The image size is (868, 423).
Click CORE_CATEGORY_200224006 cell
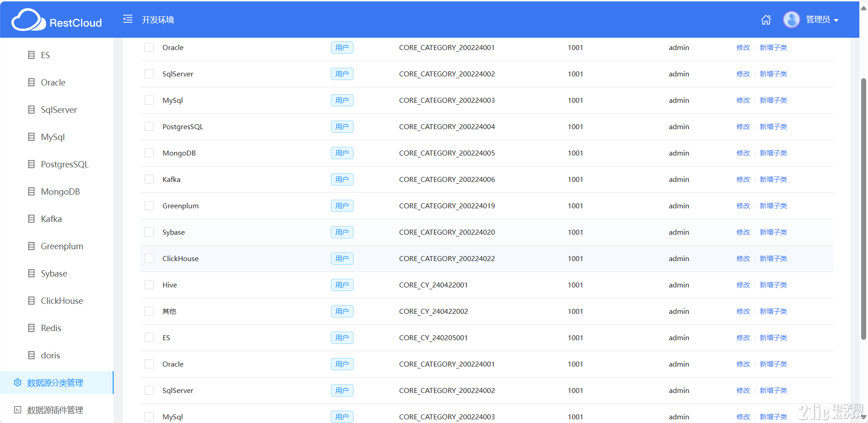(447, 179)
